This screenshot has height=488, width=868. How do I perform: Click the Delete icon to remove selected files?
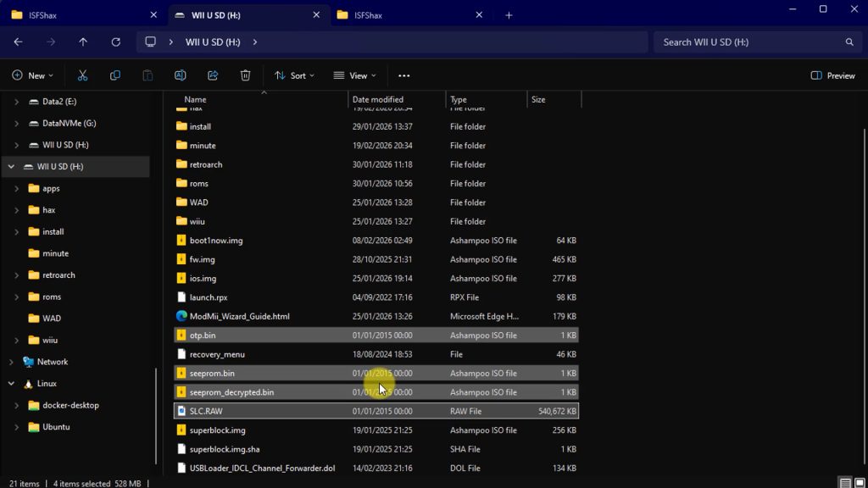(x=245, y=75)
